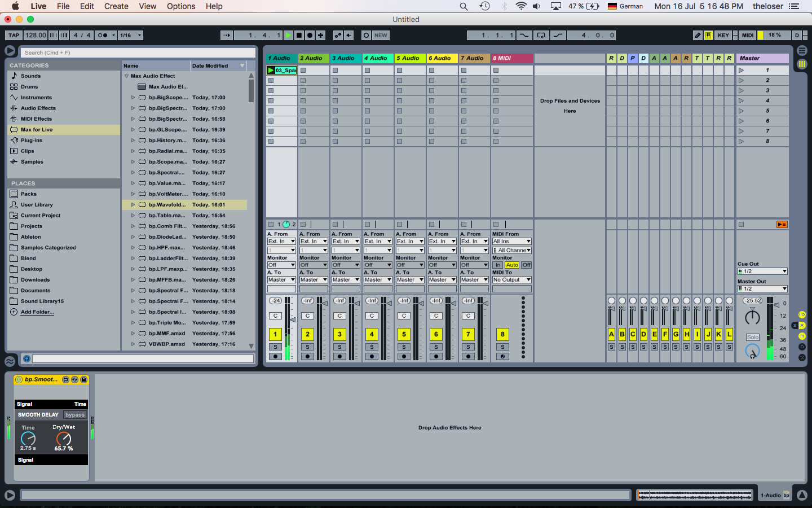Click the bypass button on Smooth Delay
Image resolution: width=812 pixels, height=508 pixels.
point(74,415)
